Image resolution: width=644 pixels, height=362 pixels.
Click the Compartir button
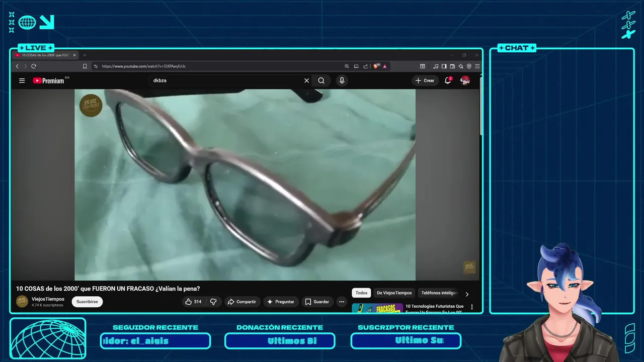242,302
